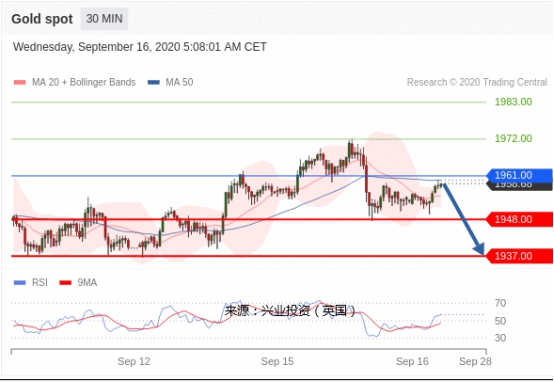Click the MA 20 + Bollinger Bands legend swatch
Viewport: 554px width, 382px height.
[20, 82]
